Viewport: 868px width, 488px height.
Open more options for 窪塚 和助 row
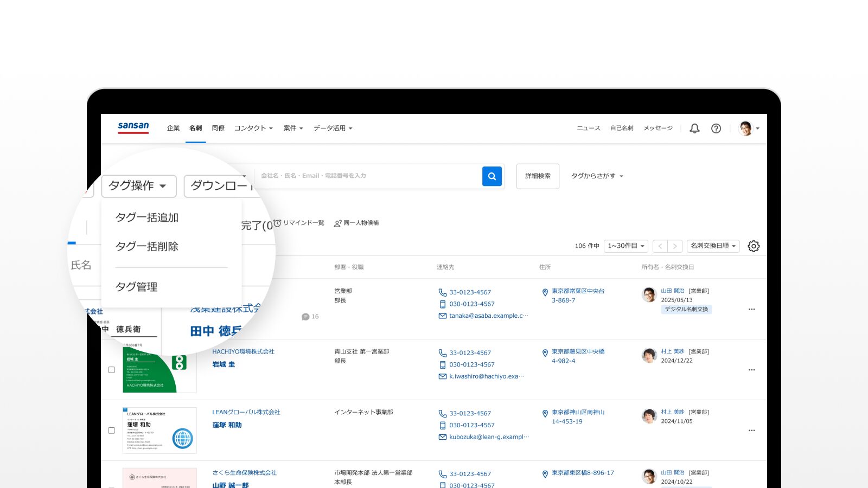coord(751,431)
